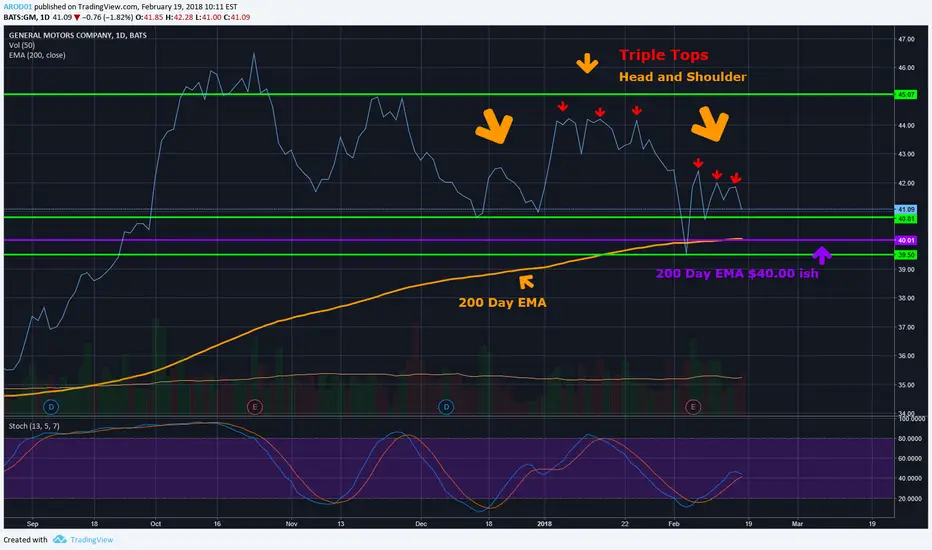
Task: Select the orange 200 Day EMA label
Action: pyautogui.click(x=502, y=302)
